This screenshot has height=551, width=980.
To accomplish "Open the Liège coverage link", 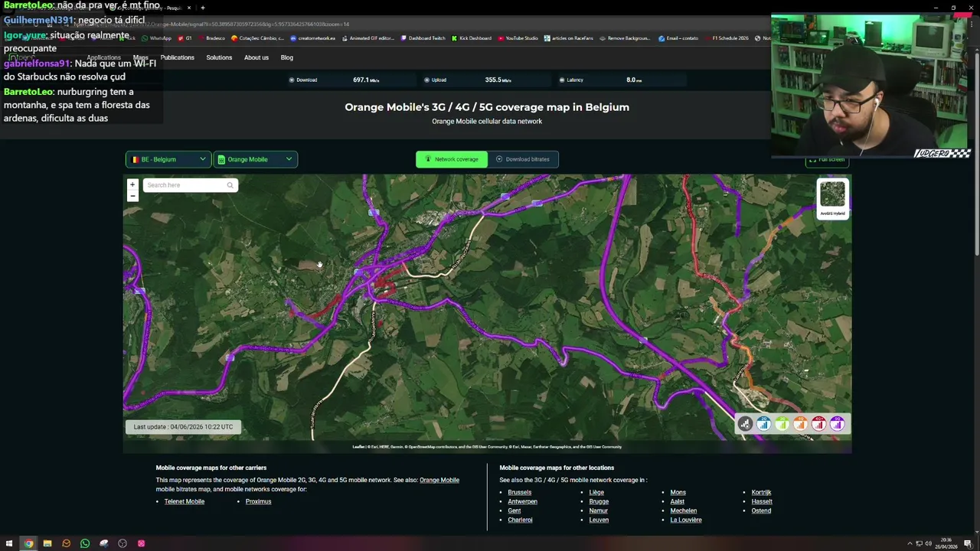I will (x=596, y=492).
